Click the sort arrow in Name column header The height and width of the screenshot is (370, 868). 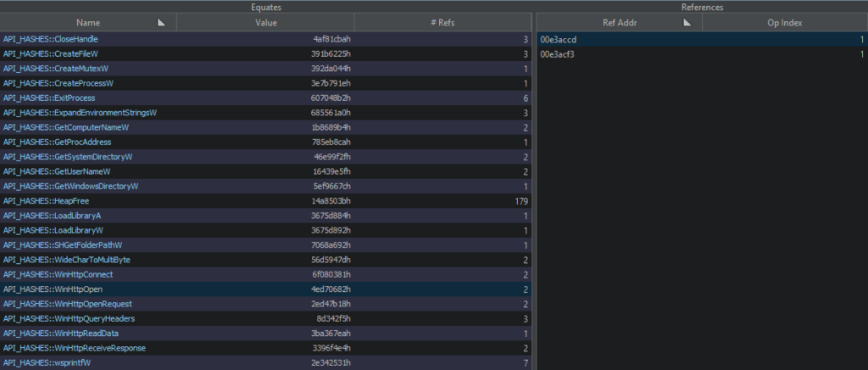tap(161, 24)
